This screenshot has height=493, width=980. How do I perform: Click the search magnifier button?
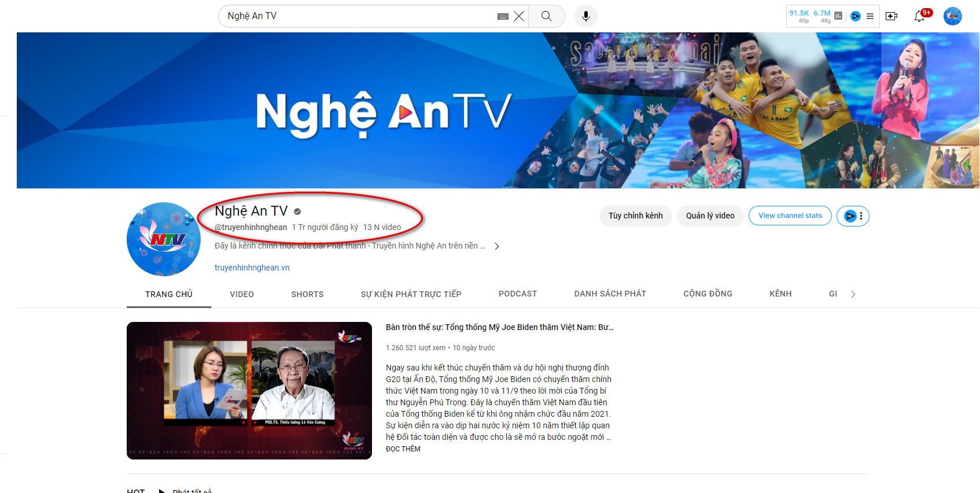pos(546,16)
